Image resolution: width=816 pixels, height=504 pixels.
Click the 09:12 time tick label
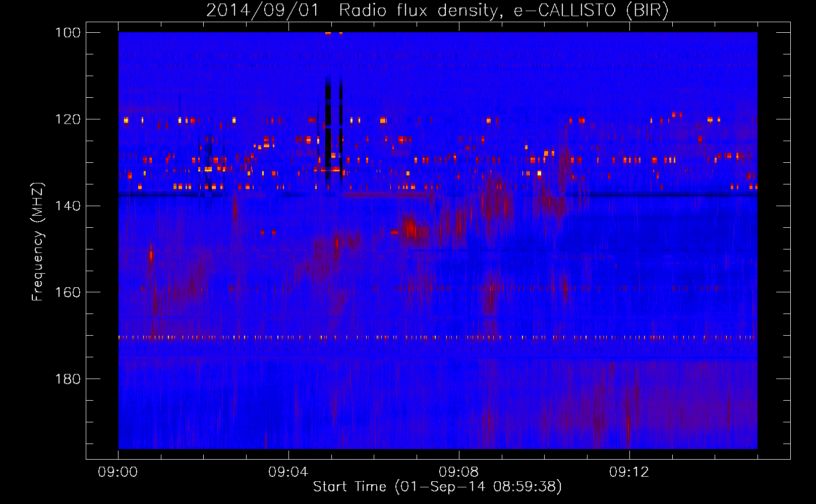629,472
